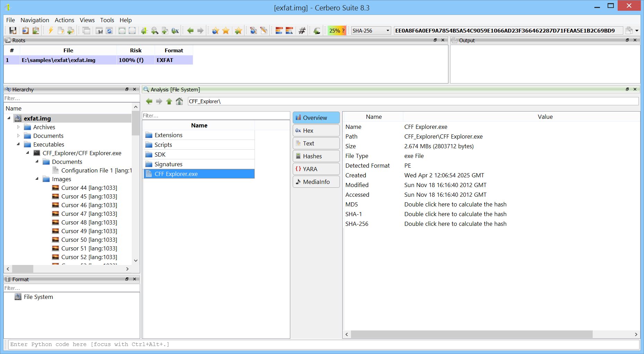Open dropdown arrow next to copy hash icon

[x=637, y=30]
